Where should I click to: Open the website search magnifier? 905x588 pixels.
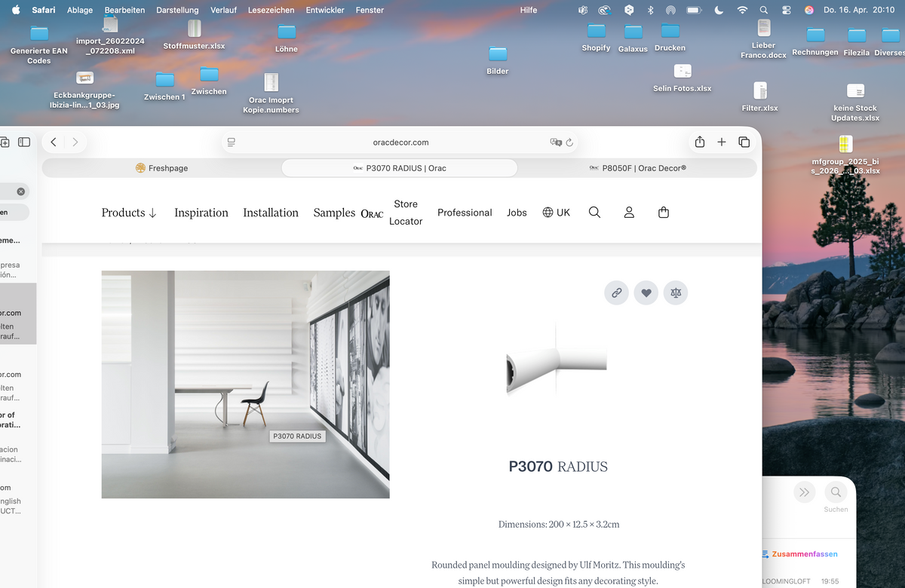pos(594,213)
